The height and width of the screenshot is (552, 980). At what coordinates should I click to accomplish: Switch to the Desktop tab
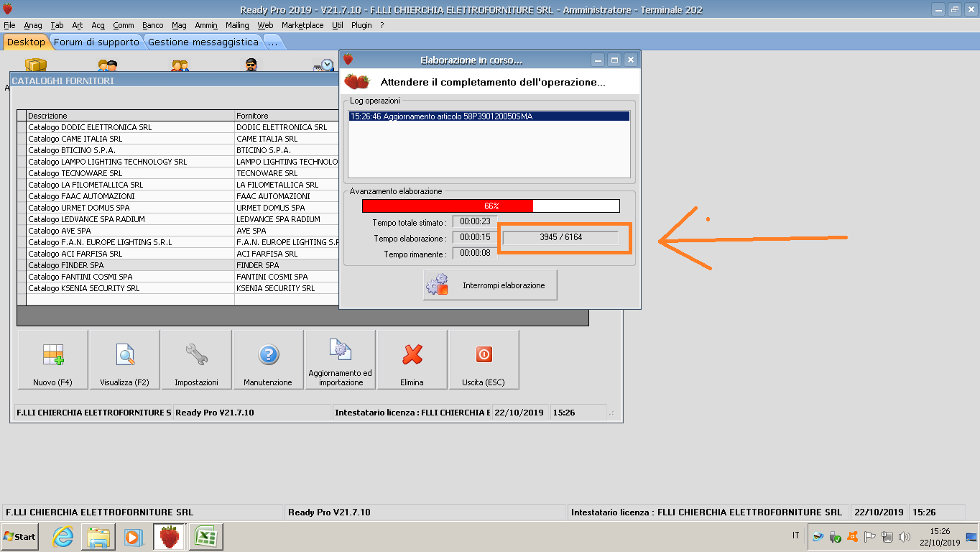[x=26, y=42]
